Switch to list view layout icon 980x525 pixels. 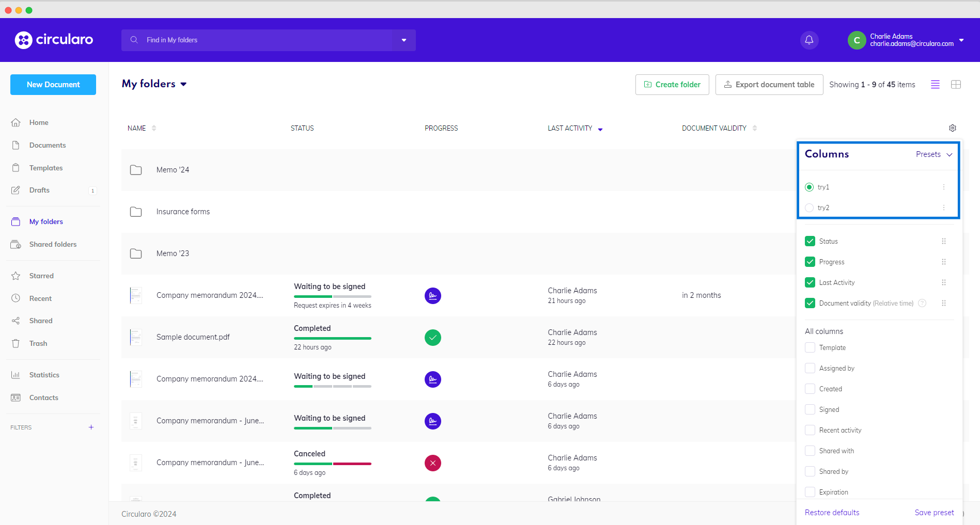point(935,85)
